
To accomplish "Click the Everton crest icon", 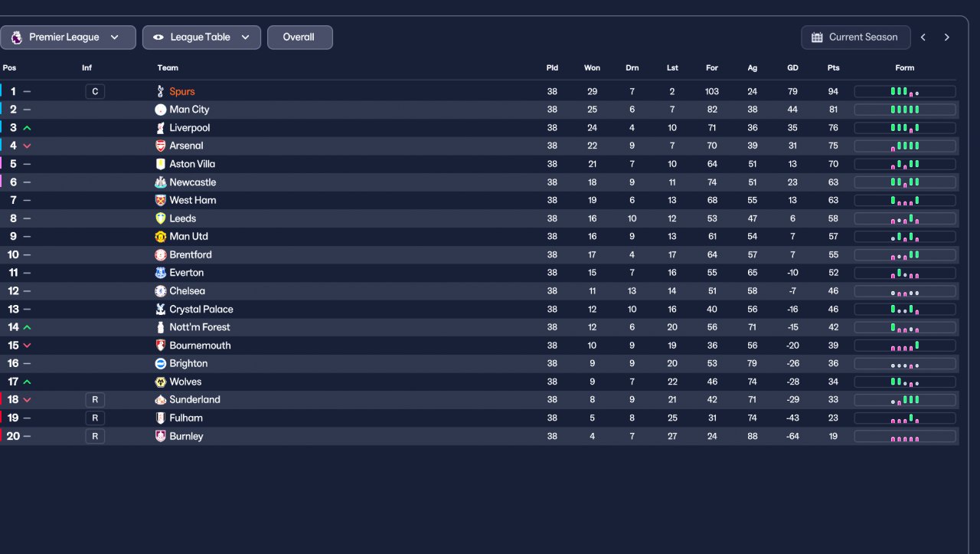I will coord(160,273).
